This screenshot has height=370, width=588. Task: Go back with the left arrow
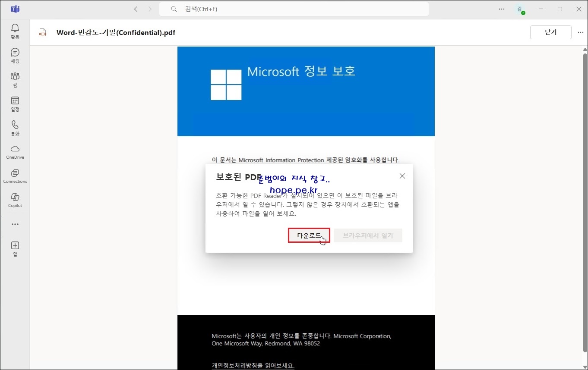pyautogui.click(x=136, y=9)
